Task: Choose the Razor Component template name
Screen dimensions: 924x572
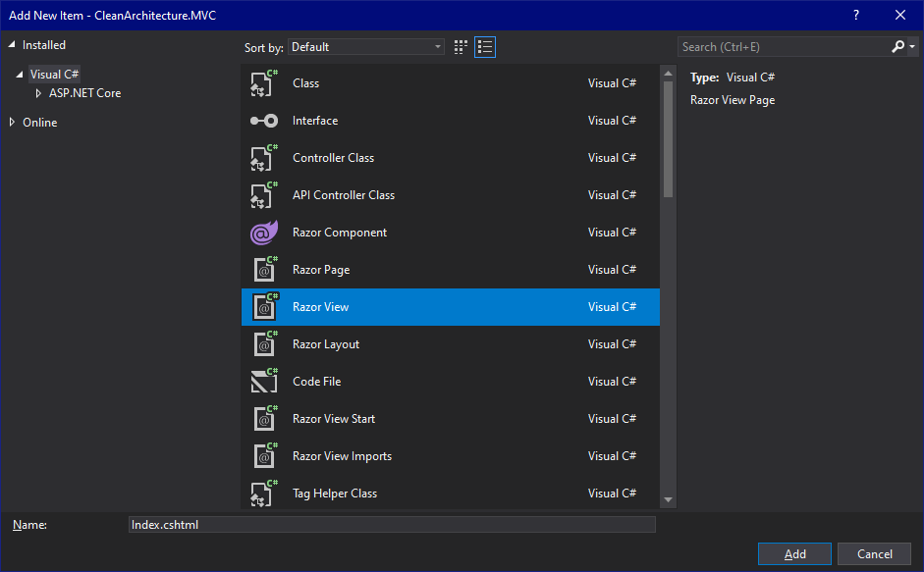Action: 340,233
